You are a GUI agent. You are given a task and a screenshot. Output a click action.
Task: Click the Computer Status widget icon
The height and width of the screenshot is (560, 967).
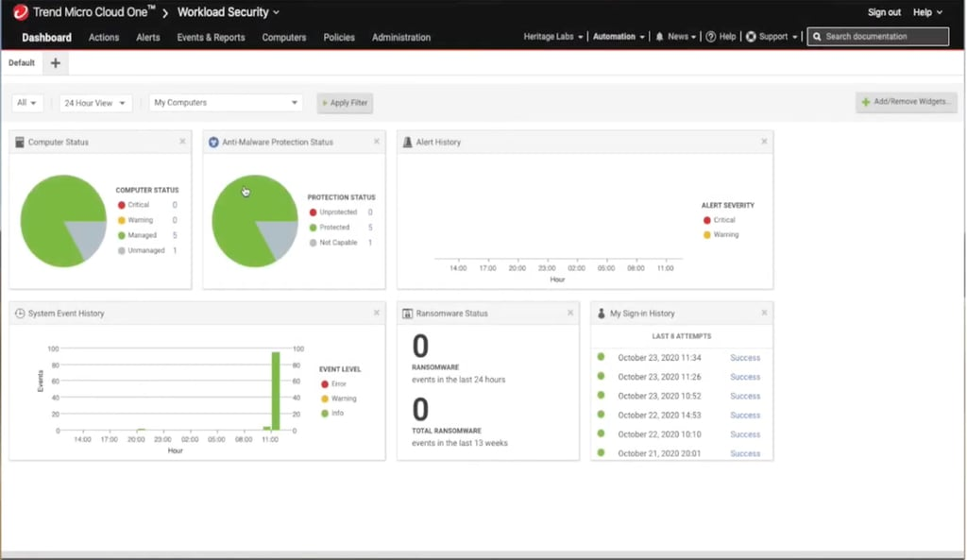pyautogui.click(x=20, y=142)
